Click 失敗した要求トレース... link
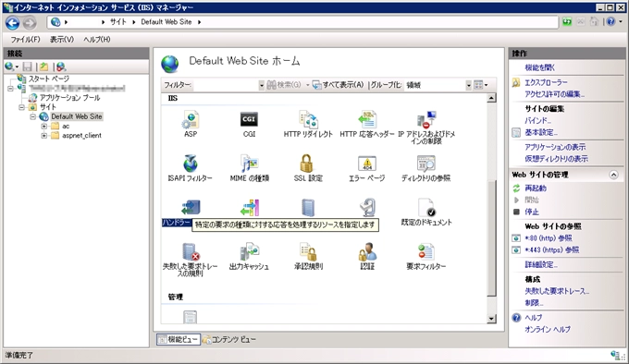This screenshot has height=364, width=629. [557, 291]
